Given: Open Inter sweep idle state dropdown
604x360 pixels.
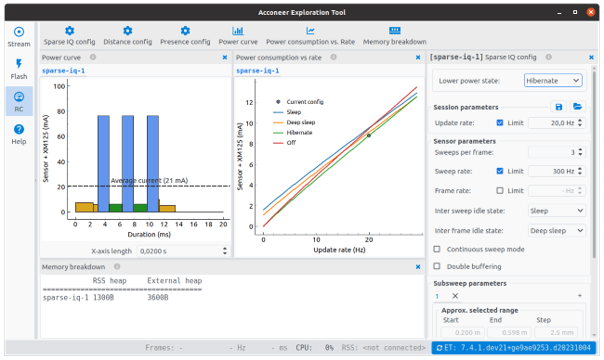Looking at the screenshot, I should click(x=557, y=211).
